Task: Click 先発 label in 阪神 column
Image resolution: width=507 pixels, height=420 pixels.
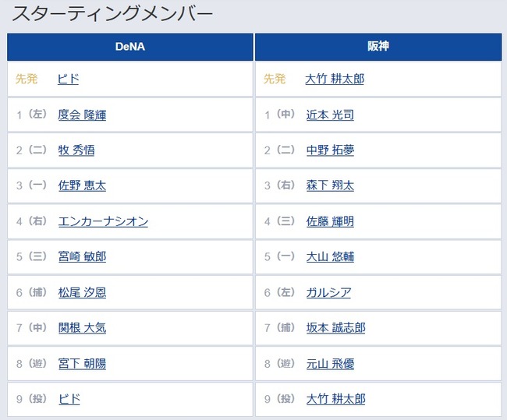Action: click(x=275, y=79)
